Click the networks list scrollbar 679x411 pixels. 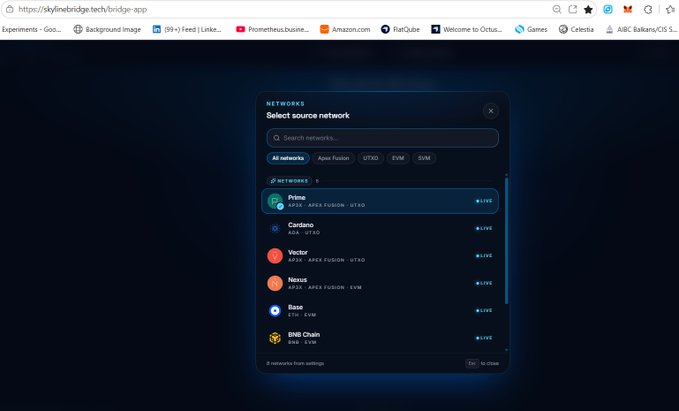[506, 240]
